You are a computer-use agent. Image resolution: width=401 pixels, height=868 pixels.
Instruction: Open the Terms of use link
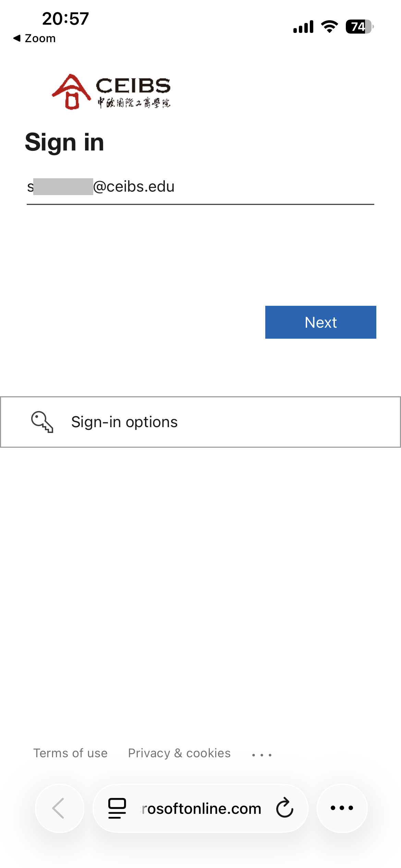click(x=70, y=753)
